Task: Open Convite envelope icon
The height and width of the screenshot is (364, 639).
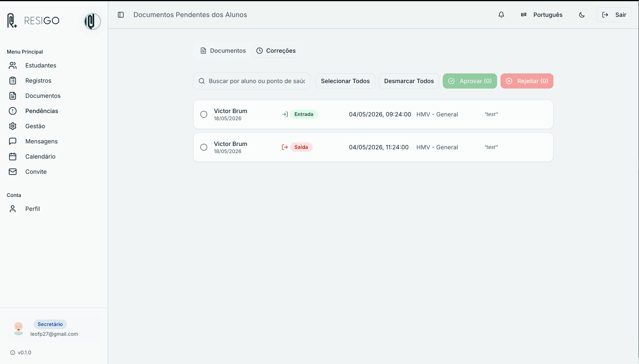Action: point(13,172)
